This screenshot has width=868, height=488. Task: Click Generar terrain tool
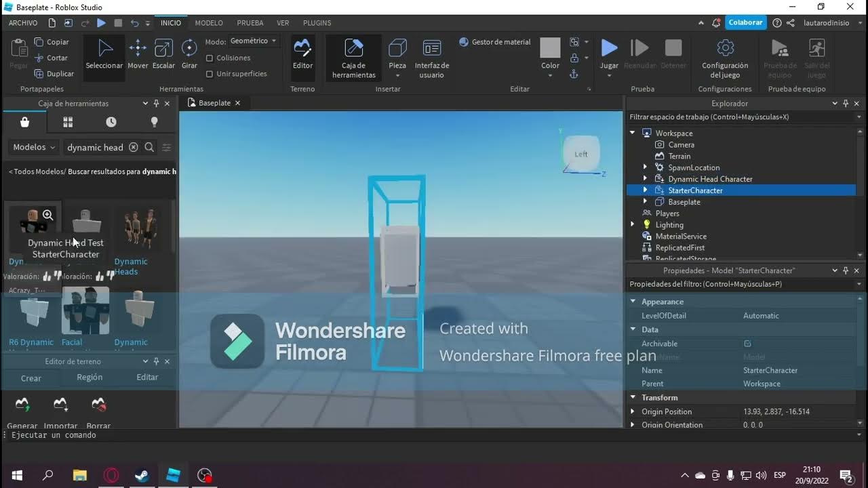click(x=22, y=411)
